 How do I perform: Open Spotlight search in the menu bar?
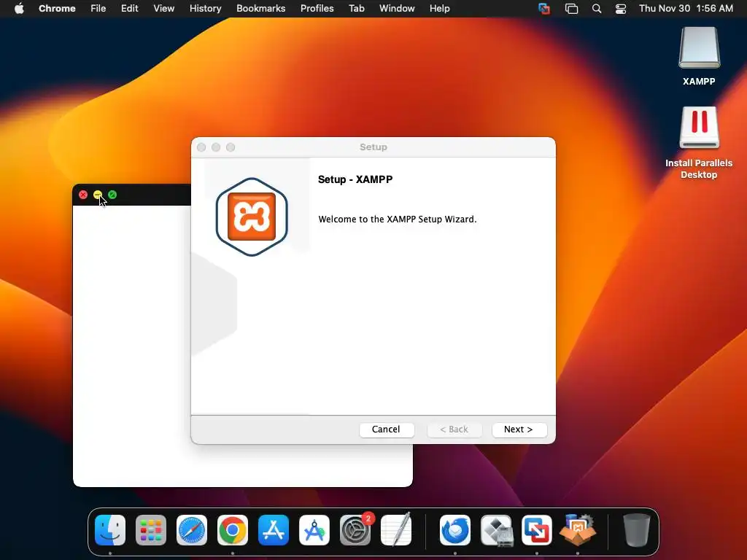597,9
